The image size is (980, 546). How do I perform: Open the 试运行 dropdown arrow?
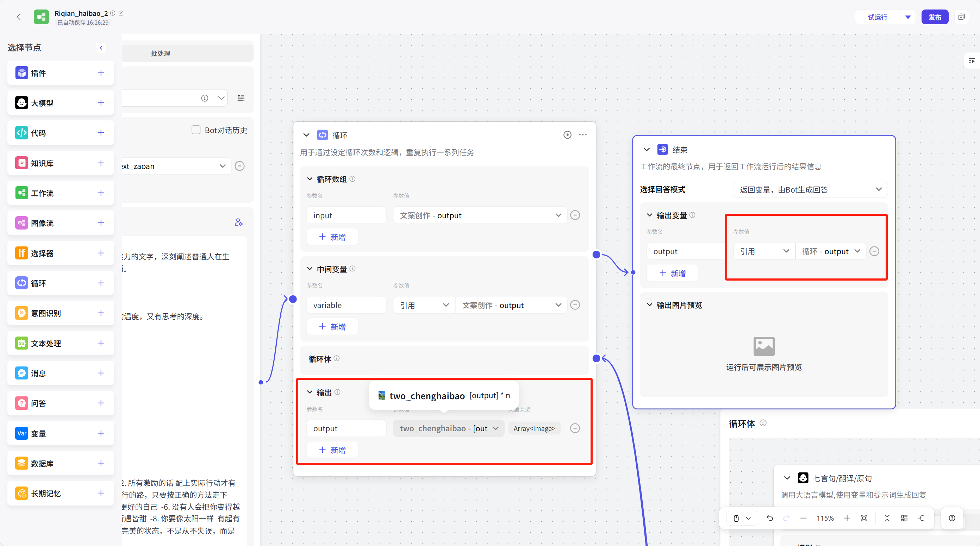(x=908, y=17)
